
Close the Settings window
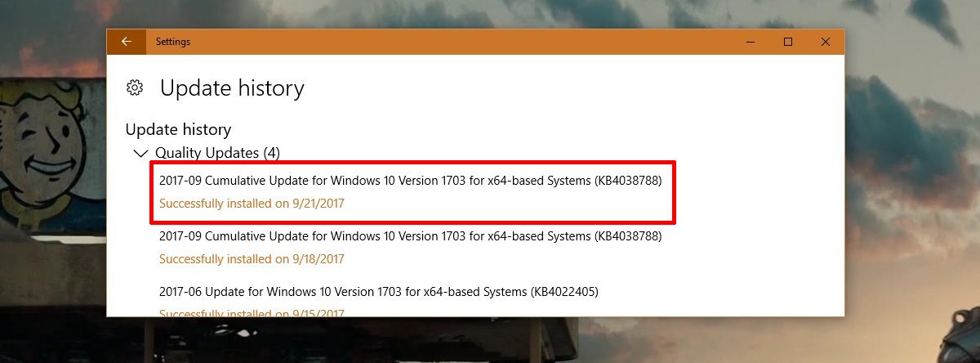tap(826, 42)
